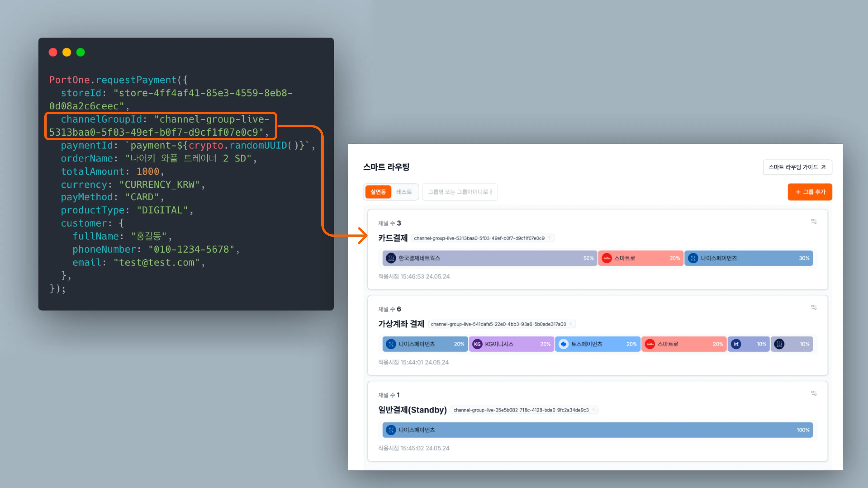
Task: Copy the 일반결제(Standby) channel group ID
Action: [594, 410]
